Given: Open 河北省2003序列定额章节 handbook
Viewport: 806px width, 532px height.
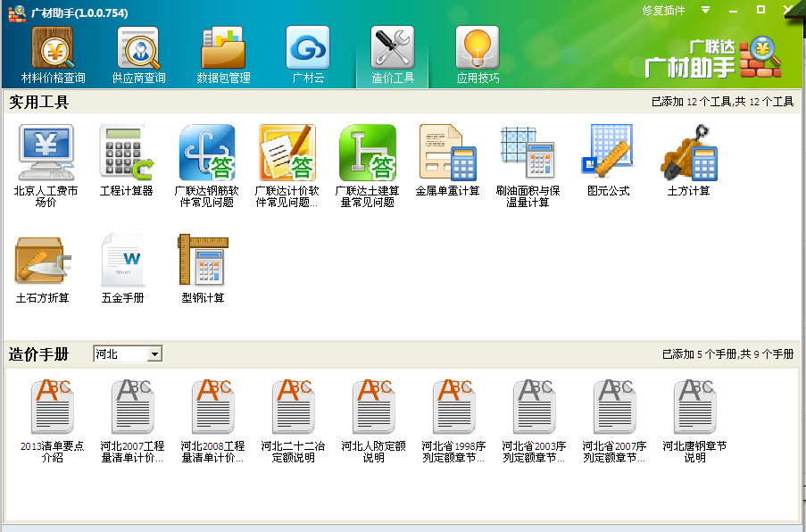Looking at the screenshot, I should [x=534, y=421].
